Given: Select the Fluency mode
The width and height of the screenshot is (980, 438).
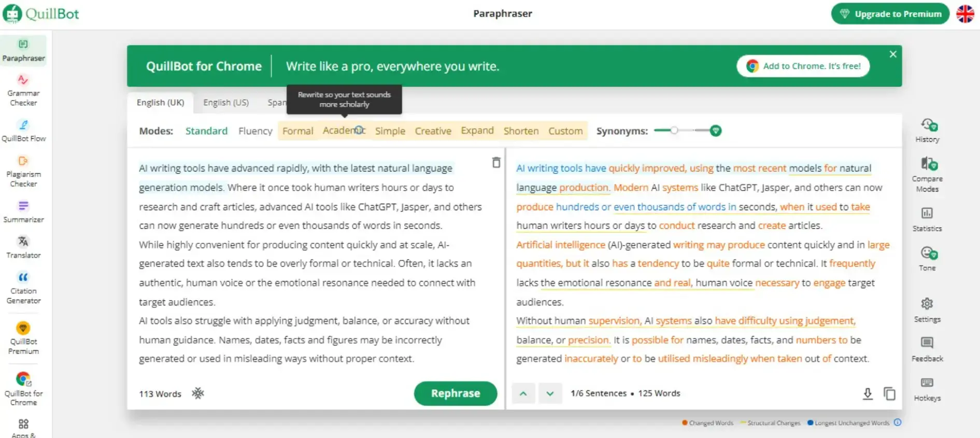Looking at the screenshot, I should [x=255, y=131].
